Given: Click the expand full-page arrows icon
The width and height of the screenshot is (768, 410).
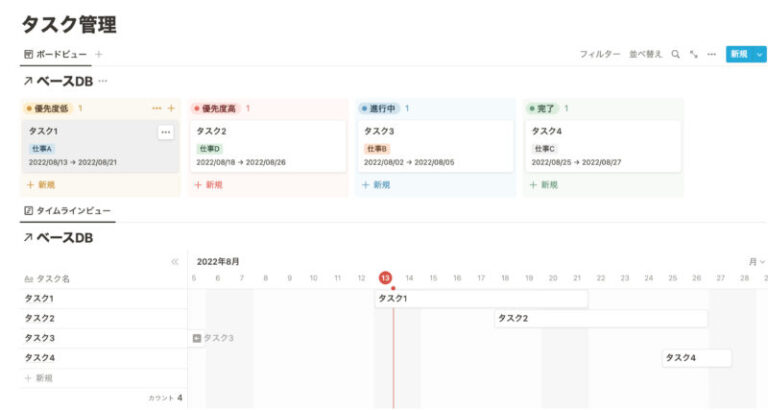Looking at the screenshot, I should (694, 54).
